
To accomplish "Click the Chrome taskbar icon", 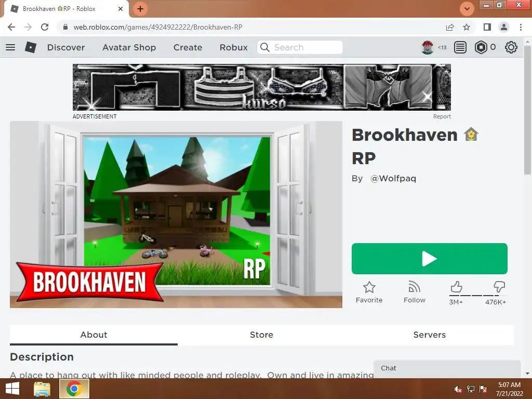I will [x=74, y=389].
